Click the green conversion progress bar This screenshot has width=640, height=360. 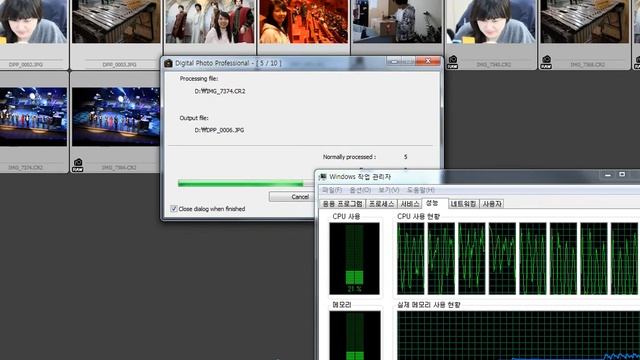pos(245,184)
